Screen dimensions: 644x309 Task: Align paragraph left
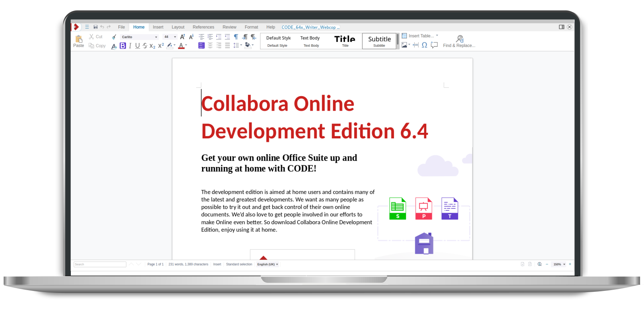pos(202,45)
